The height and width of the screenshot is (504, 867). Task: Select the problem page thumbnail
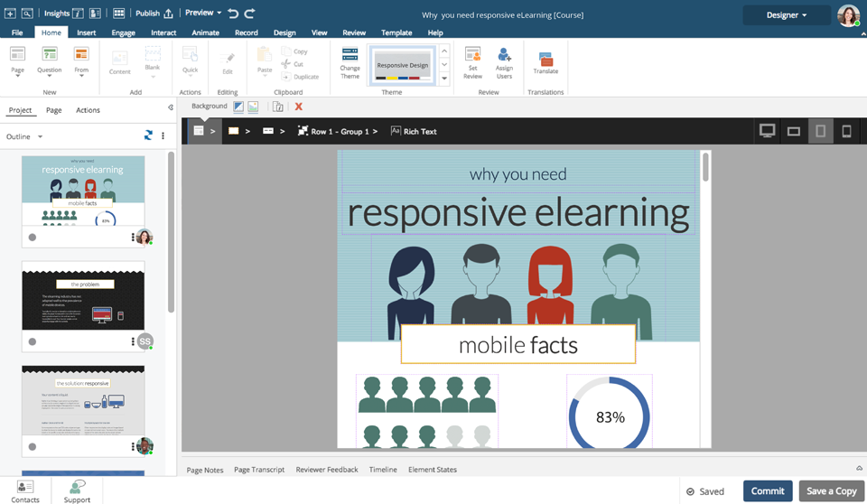[83, 296]
